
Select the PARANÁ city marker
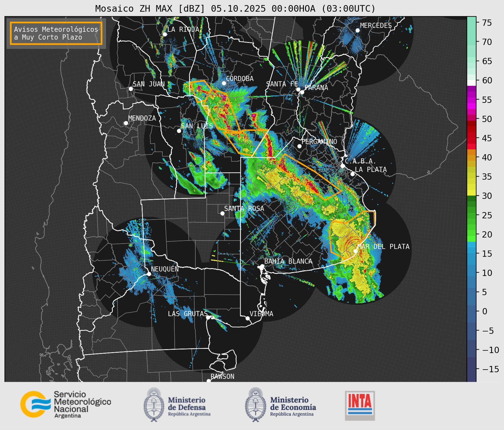pos(302,92)
